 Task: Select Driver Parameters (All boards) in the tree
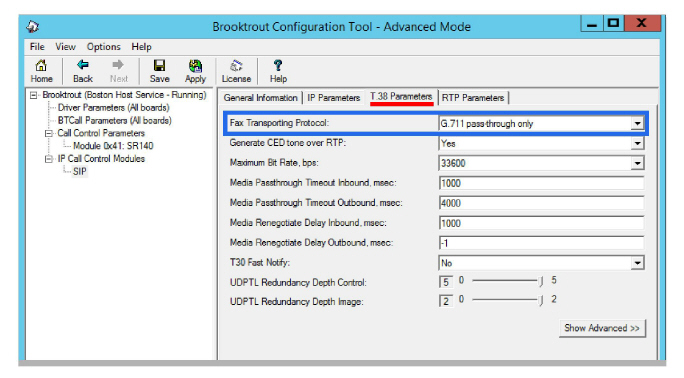(113, 108)
